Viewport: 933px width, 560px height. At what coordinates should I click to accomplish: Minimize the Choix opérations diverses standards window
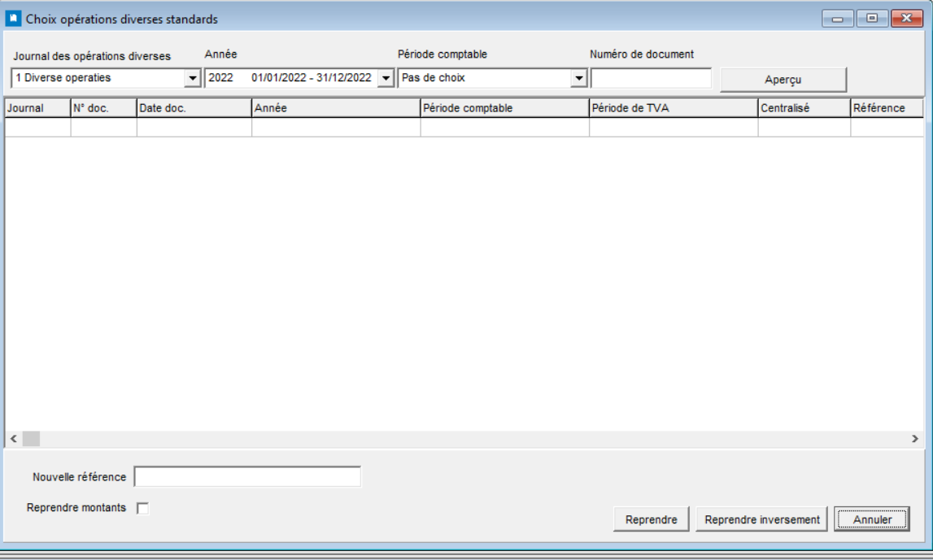pyautogui.click(x=838, y=19)
